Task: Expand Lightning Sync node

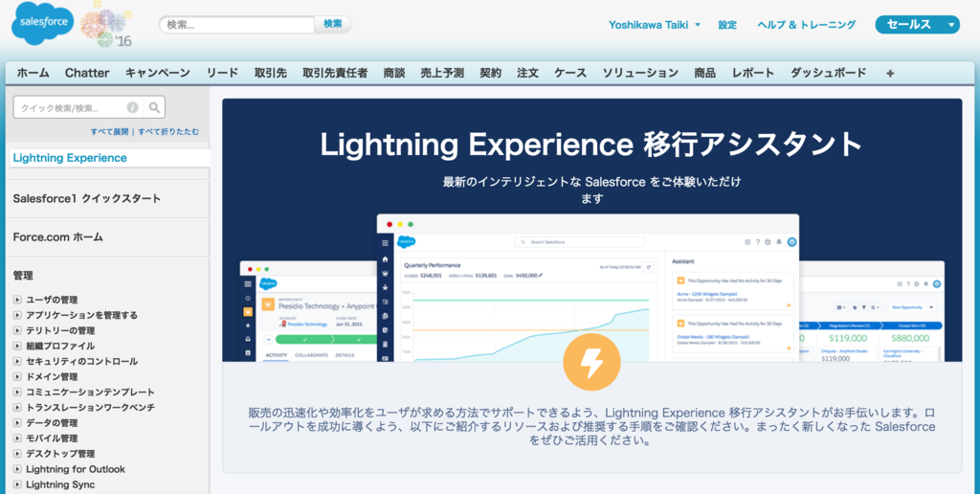Action: click(17, 484)
